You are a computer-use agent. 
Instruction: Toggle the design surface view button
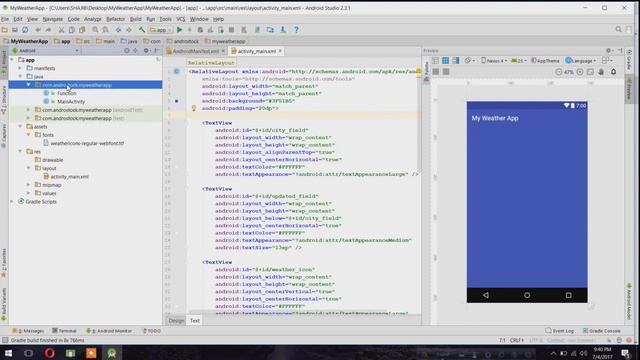click(x=435, y=61)
